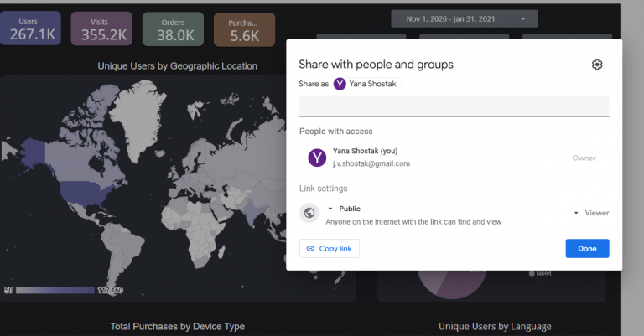Screen dimensions: 644x336
Task: Click the Visits 355.2K scorecard
Action: click(101, 28)
